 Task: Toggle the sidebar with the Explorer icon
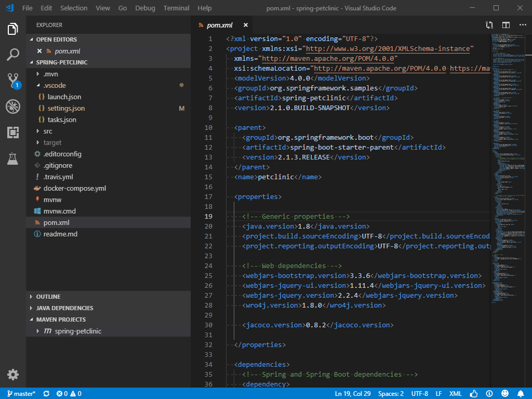(12, 29)
